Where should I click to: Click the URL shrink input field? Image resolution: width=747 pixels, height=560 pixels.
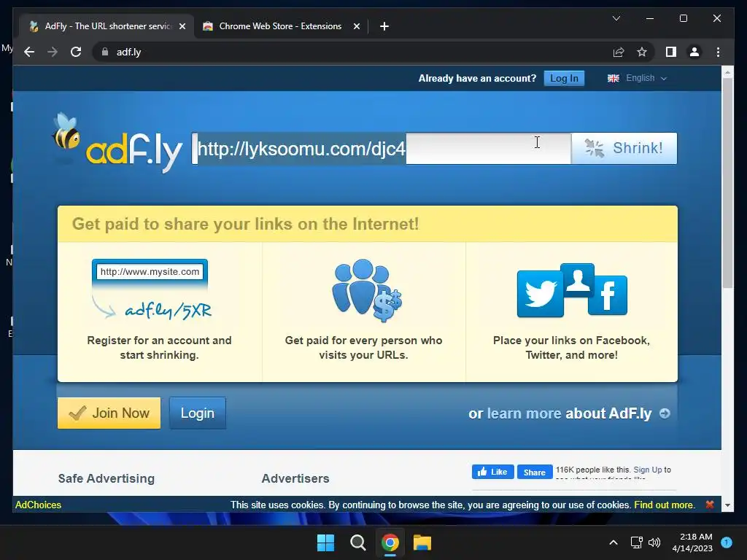381,149
